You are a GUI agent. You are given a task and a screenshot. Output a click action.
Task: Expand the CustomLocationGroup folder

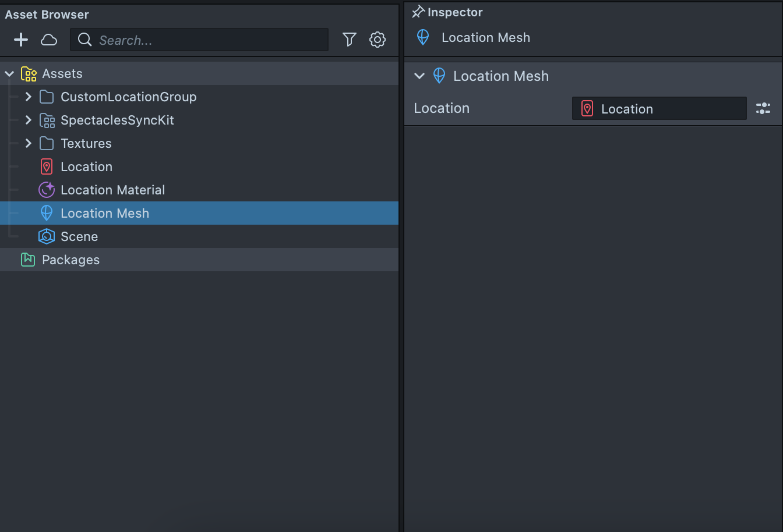[28, 97]
